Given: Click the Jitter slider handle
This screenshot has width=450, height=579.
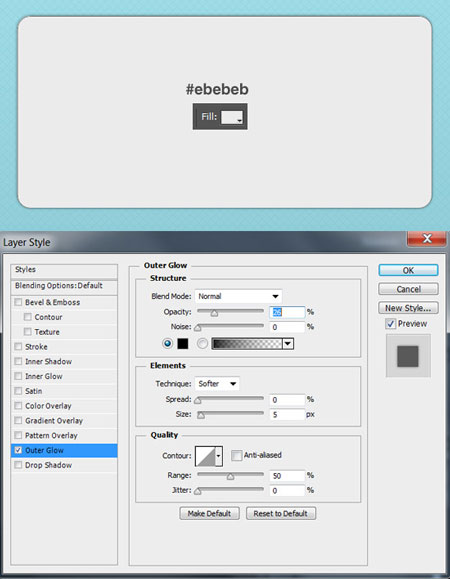Looking at the screenshot, I should (198, 491).
